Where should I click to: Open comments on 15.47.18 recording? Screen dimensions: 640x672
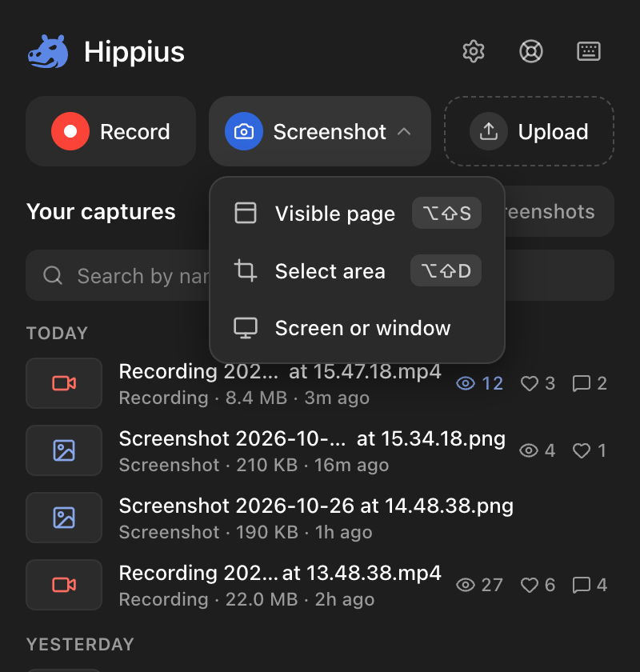[x=582, y=383]
